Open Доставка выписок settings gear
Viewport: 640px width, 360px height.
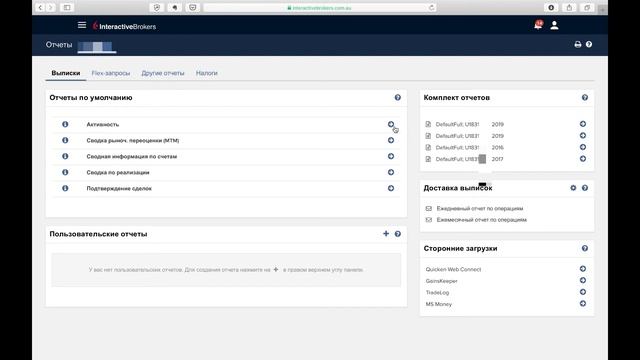click(x=573, y=188)
